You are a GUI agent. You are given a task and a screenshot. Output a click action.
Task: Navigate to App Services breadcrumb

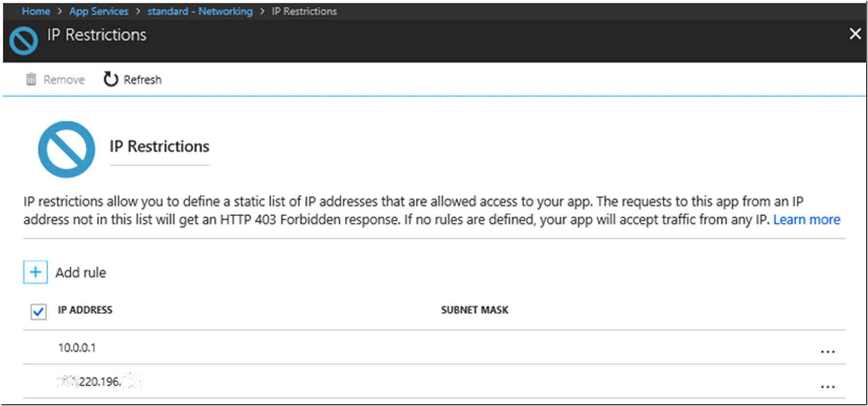click(x=99, y=11)
